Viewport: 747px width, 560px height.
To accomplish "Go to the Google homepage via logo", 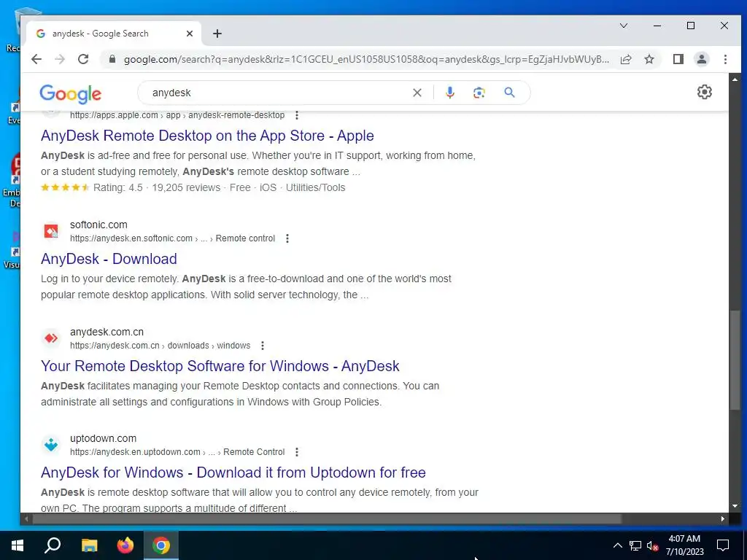I will pos(71,94).
